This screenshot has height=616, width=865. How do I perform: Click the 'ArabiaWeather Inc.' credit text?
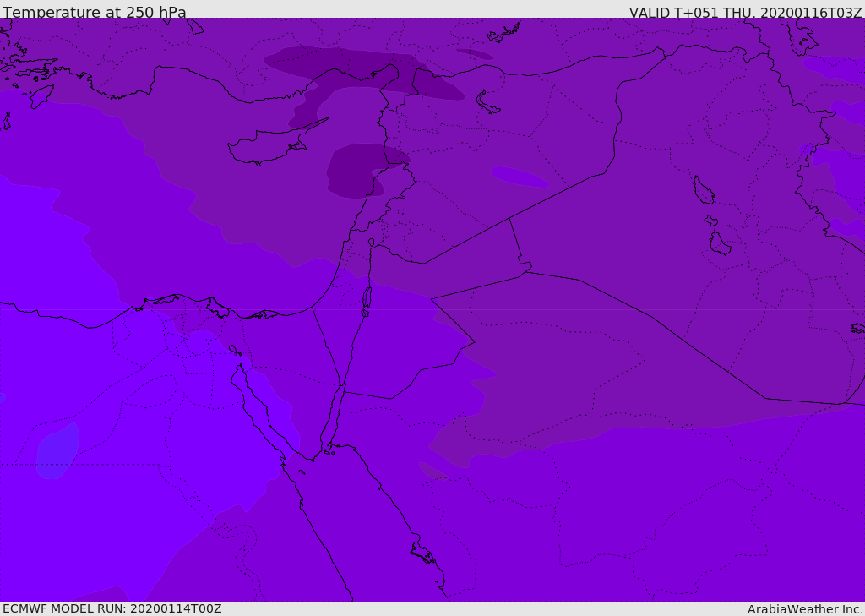tap(806, 609)
